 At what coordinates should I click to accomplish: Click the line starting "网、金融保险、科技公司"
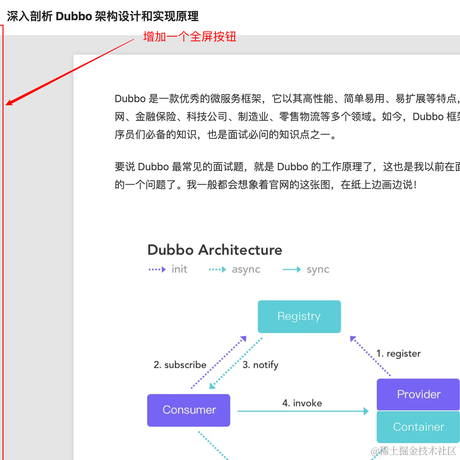[287, 117]
